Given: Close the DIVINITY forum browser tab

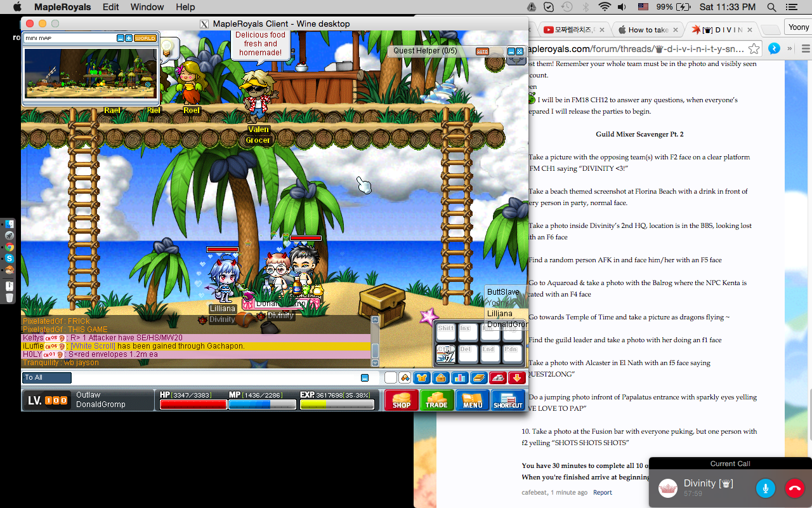Looking at the screenshot, I should (750, 30).
